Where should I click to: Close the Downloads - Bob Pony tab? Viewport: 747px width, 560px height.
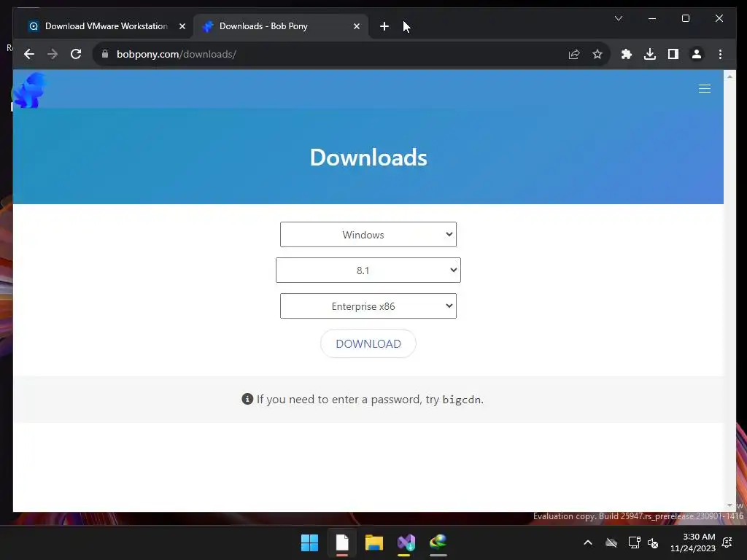click(356, 26)
